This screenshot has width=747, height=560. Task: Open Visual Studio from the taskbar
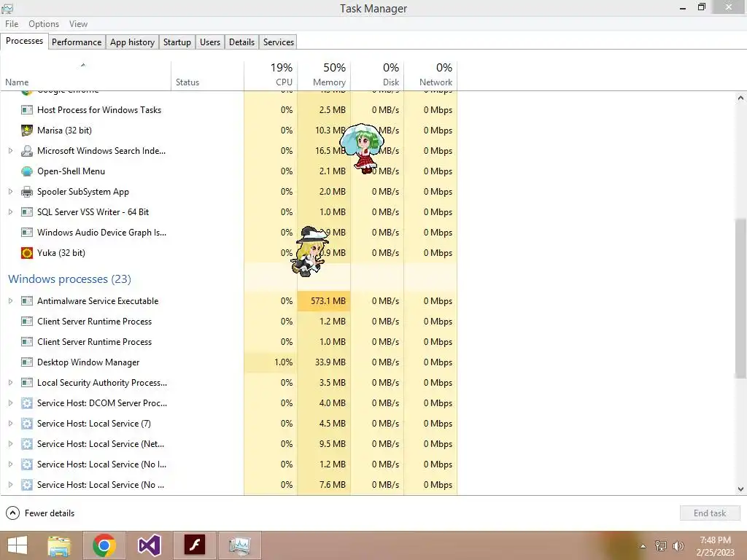(x=149, y=545)
